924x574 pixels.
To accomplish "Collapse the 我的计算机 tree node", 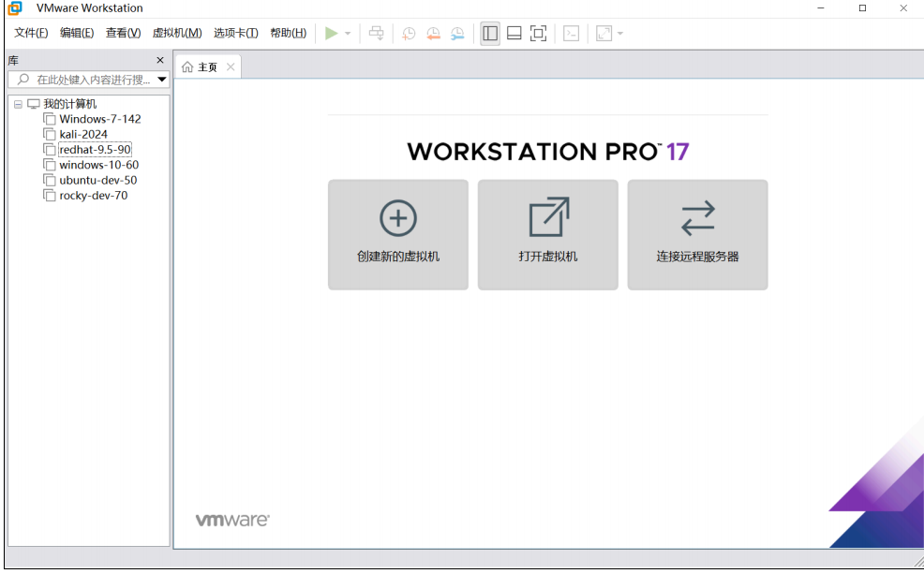I will pos(18,104).
